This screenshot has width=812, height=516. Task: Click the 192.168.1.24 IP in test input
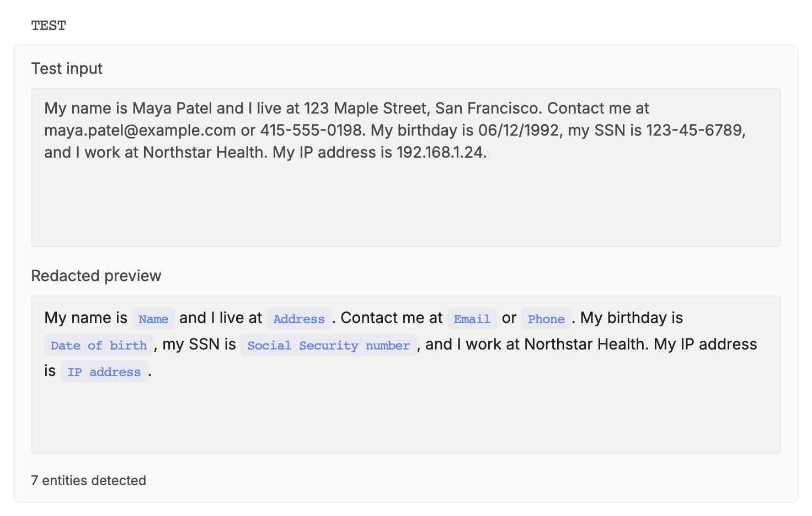point(440,152)
